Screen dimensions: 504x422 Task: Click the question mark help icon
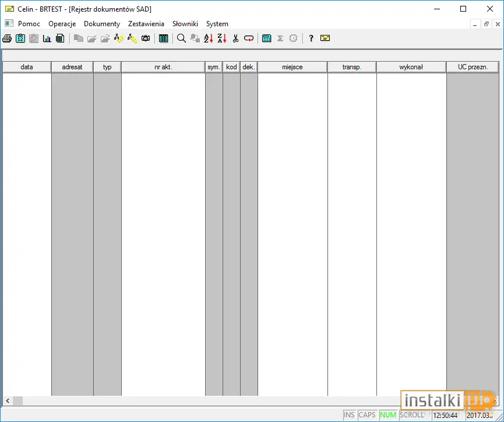pos(311,38)
